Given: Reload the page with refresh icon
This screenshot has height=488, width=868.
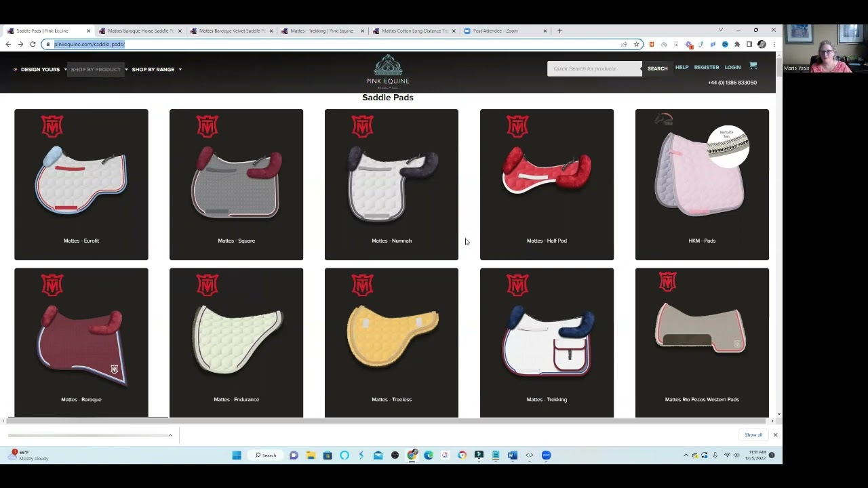Looking at the screenshot, I should pos(33,44).
